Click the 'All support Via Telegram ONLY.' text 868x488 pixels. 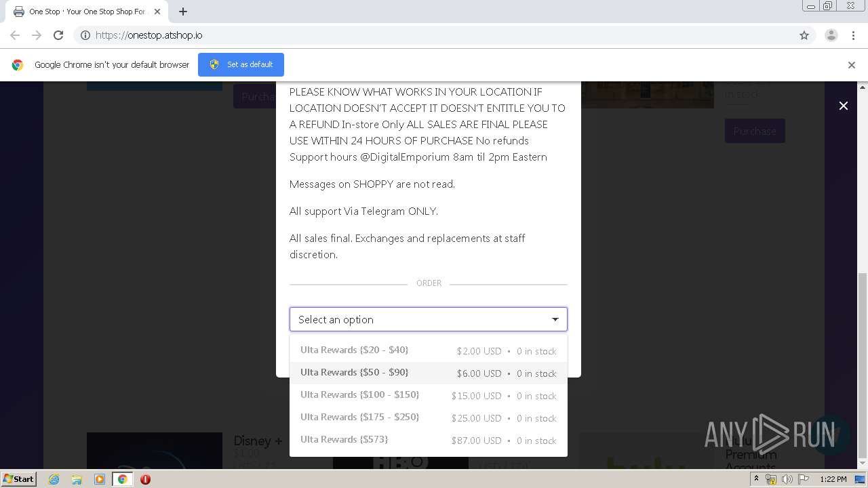[x=363, y=211]
